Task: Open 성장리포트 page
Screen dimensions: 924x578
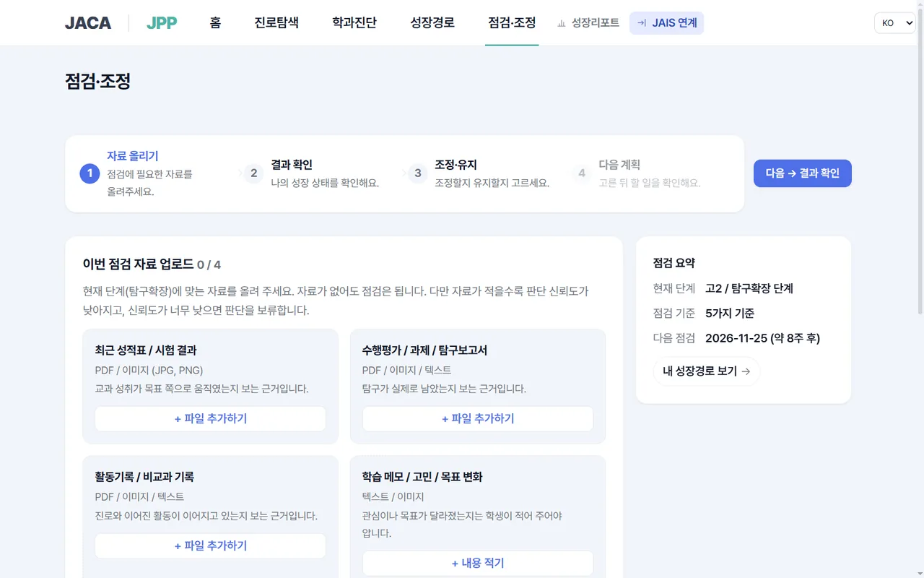Action: point(588,23)
